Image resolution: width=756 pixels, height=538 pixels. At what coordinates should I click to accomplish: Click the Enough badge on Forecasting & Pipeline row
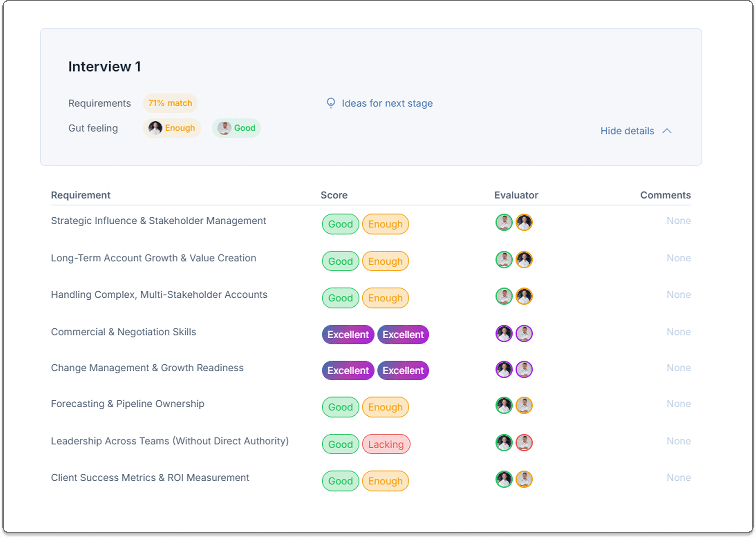385,407
